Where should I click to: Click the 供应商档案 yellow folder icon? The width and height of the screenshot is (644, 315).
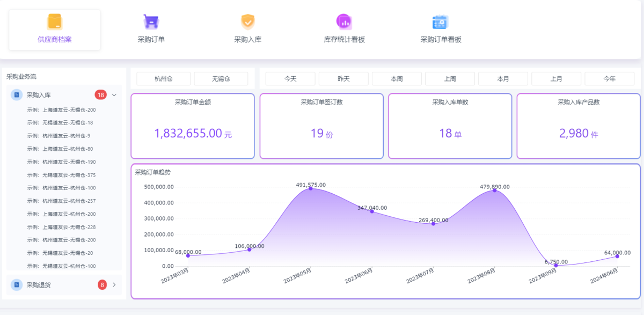[55, 21]
